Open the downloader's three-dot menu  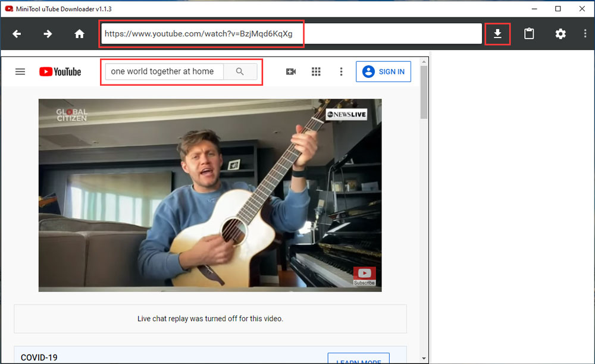[585, 34]
